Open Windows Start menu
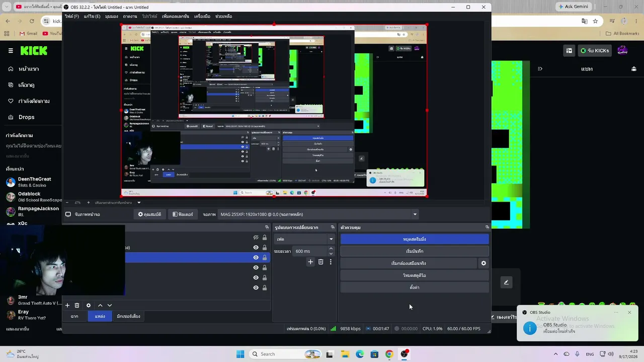 pos(240,354)
